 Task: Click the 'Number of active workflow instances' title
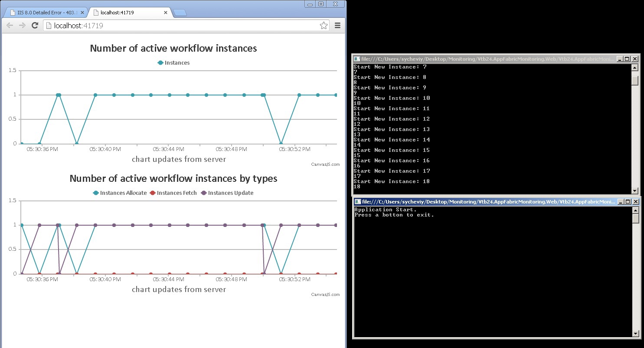173,48
